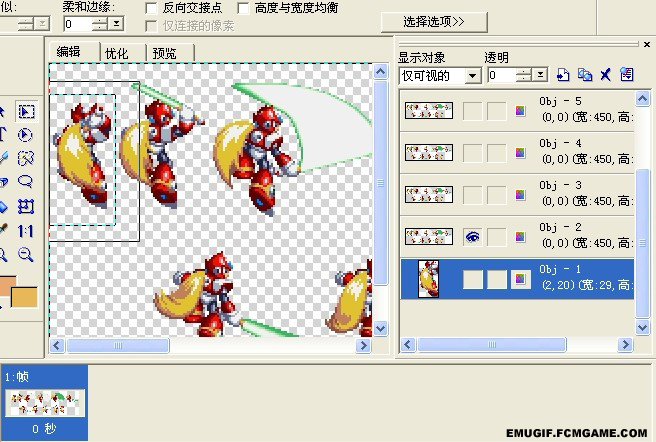
Task: Click canvas vertical scrollbar up arrow
Action: pos(380,72)
